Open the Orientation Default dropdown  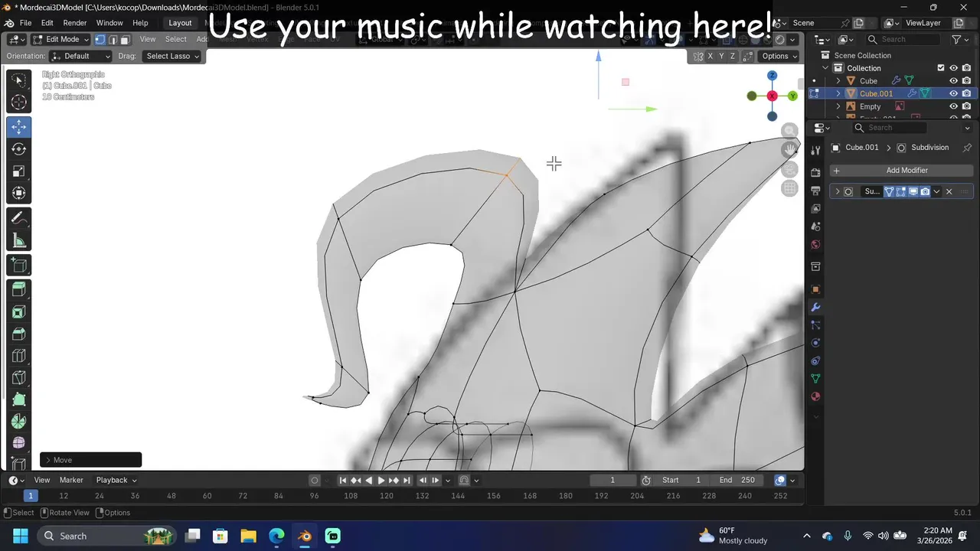80,56
